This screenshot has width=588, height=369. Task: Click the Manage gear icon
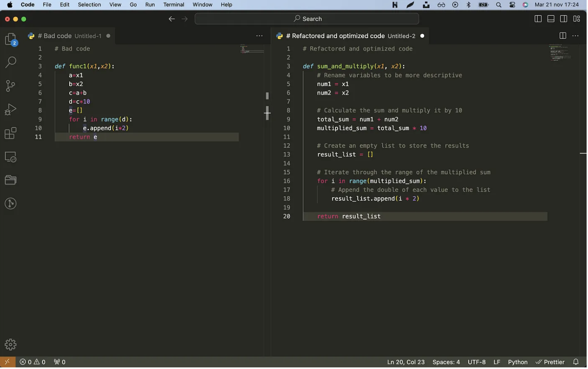coord(10,345)
